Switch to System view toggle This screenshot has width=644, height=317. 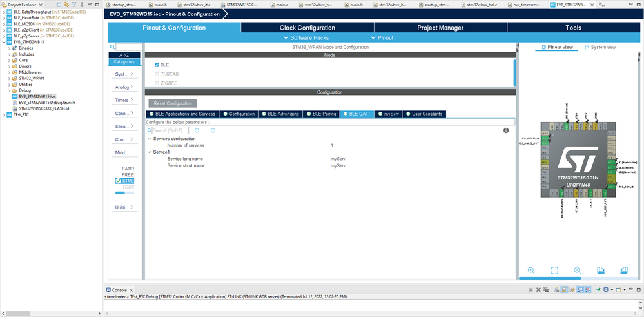point(600,47)
